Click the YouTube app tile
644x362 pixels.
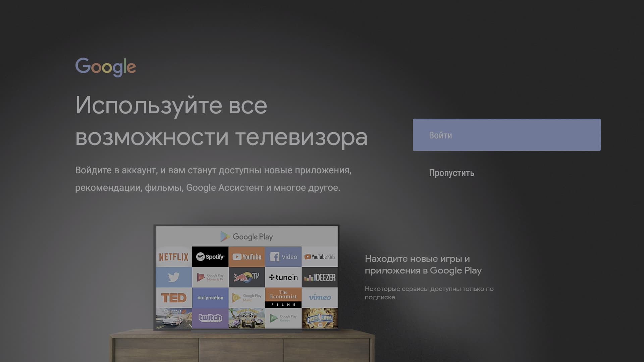coord(247,257)
